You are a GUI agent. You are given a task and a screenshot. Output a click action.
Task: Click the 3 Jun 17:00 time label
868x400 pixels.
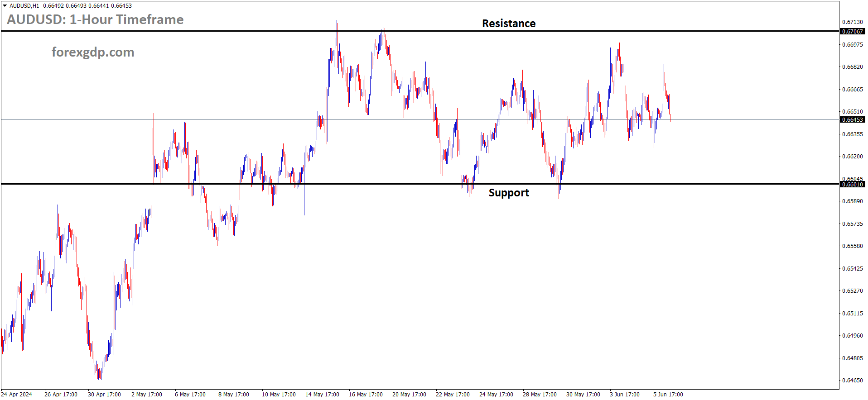[625, 395]
